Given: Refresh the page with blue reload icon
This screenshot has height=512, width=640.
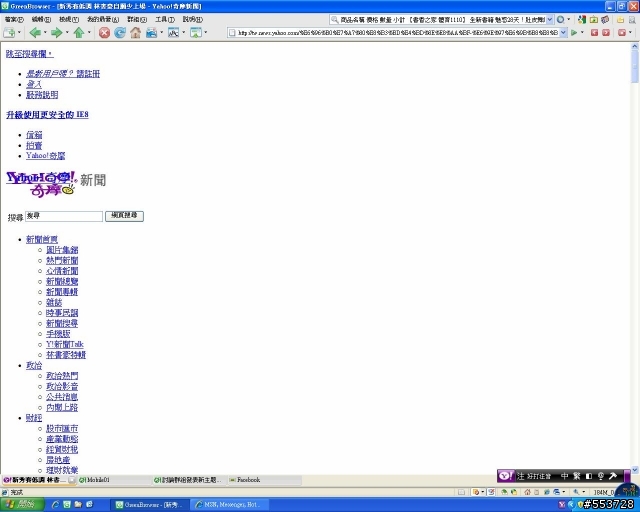Looking at the screenshot, I should (120, 33).
